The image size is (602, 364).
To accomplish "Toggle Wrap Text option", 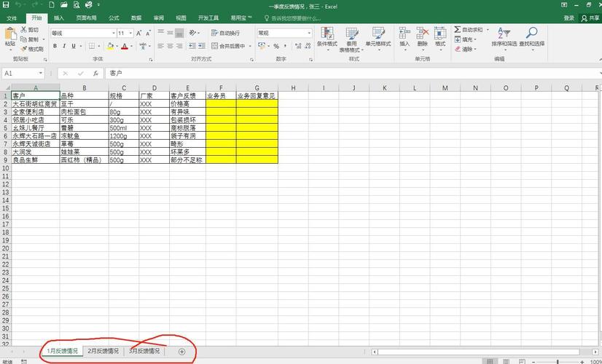I will [225, 33].
